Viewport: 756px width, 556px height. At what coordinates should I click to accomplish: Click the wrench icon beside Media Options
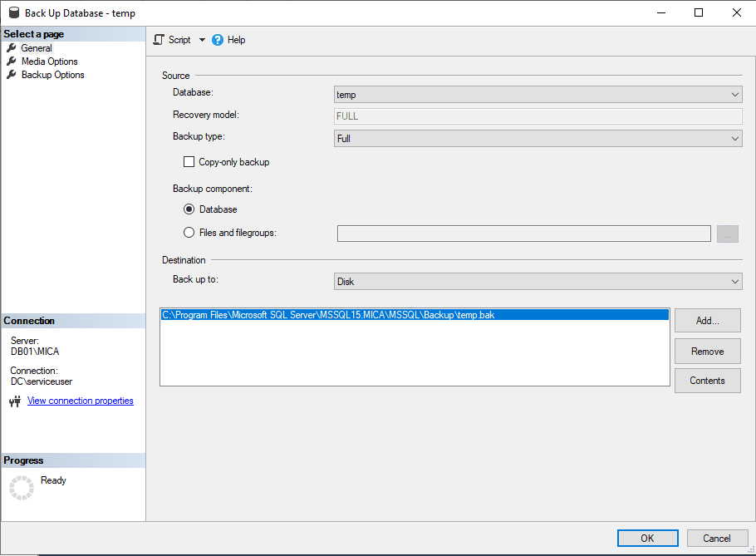coord(12,62)
